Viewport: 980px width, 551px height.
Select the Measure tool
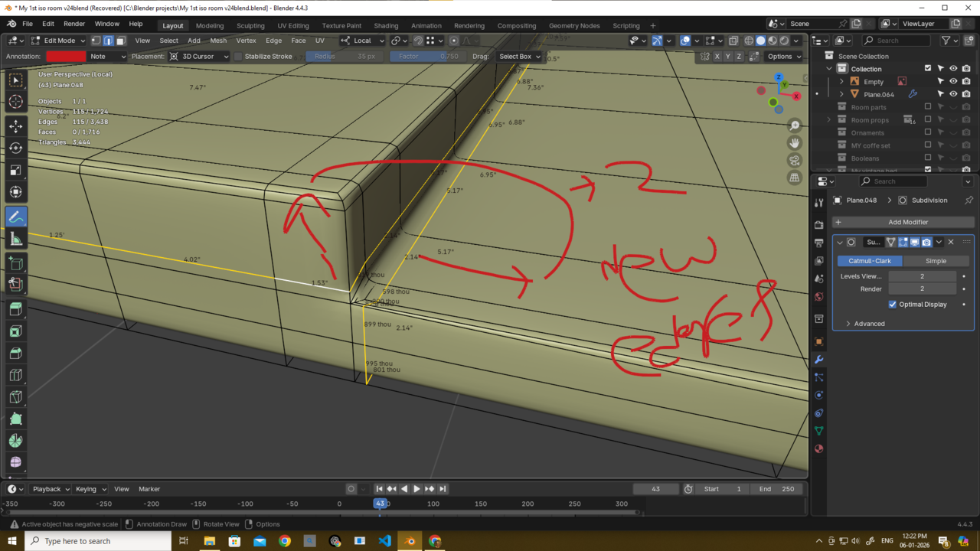tap(15, 240)
